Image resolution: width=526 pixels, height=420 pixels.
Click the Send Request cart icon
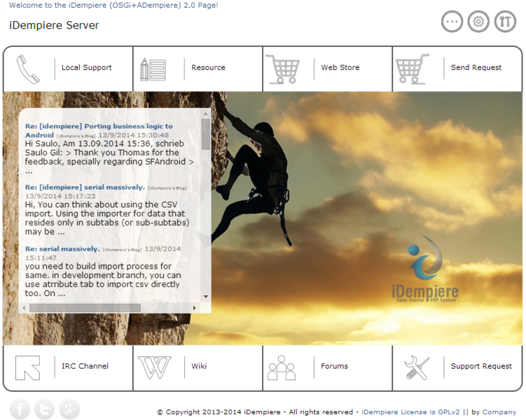412,69
